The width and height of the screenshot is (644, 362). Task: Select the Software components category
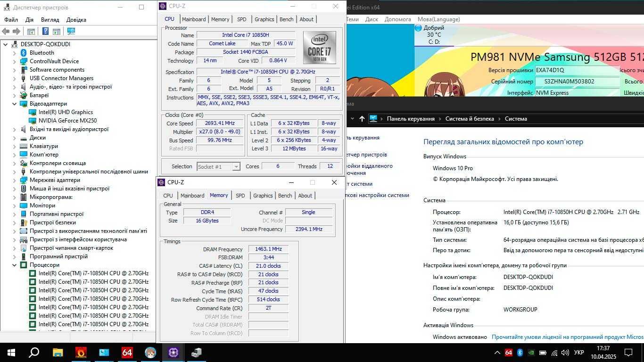pos(57,70)
